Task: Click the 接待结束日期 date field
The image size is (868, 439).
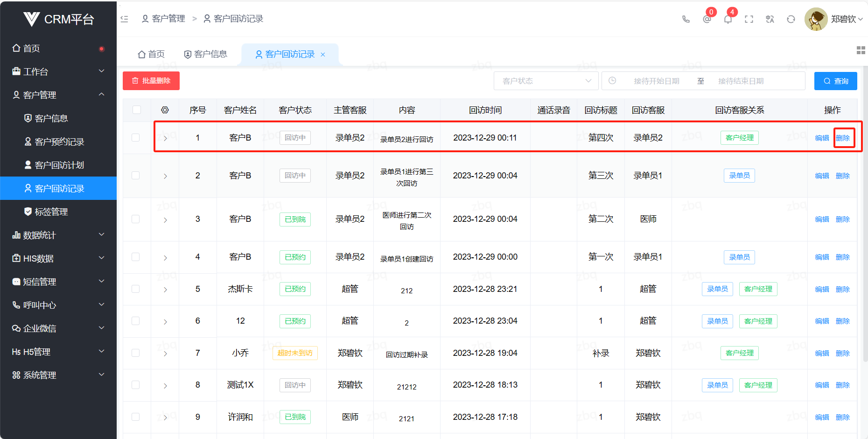Action: pyautogui.click(x=741, y=81)
